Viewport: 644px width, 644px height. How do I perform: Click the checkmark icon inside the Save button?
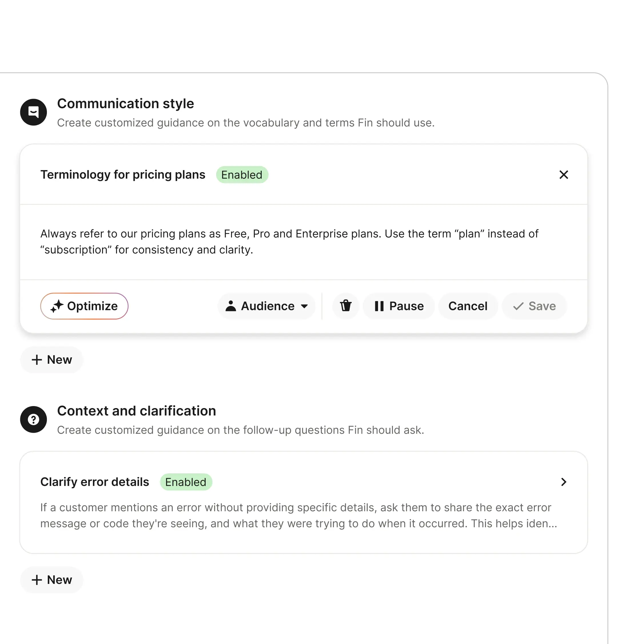pyautogui.click(x=518, y=306)
